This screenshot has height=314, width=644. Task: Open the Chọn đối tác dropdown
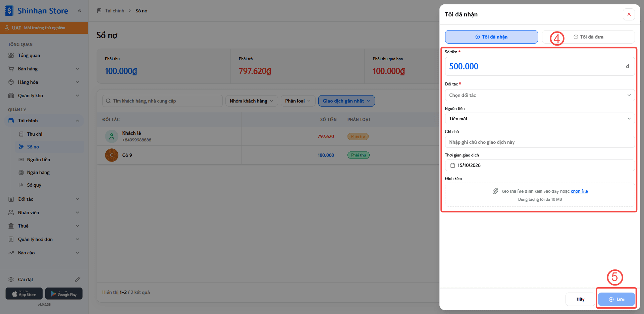point(540,95)
